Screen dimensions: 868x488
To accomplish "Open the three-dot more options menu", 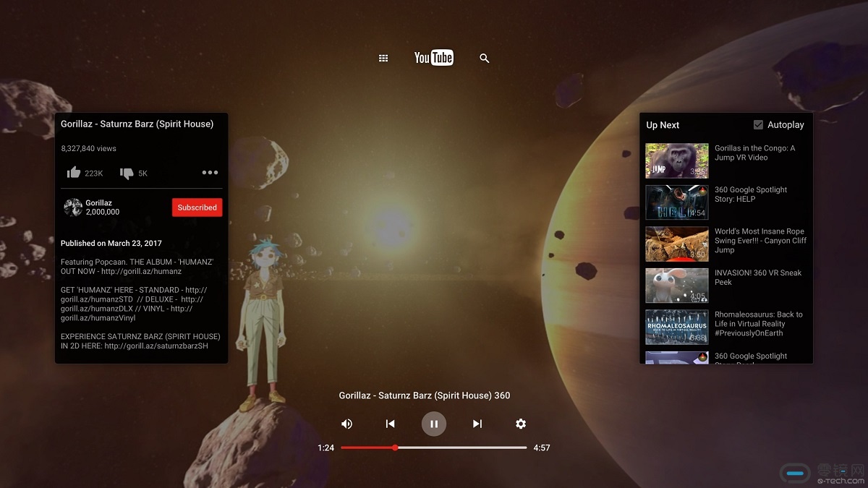I will click(x=210, y=173).
